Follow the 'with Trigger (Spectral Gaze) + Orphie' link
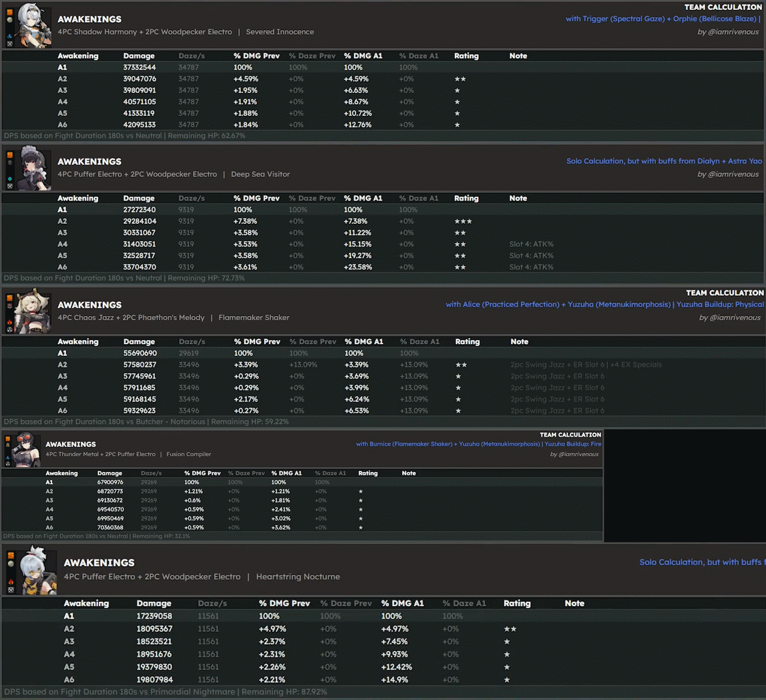This screenshot has height=700, width=766. pos(663,19)
